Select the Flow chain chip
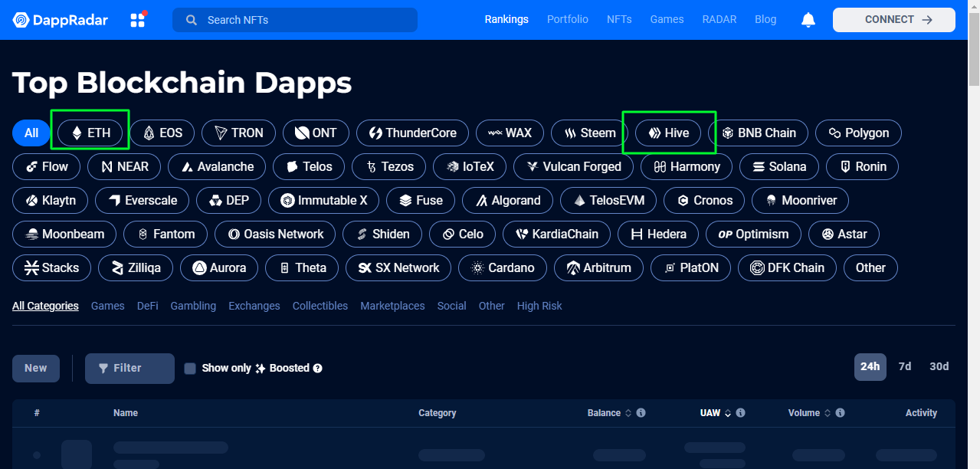The width and height of the screenshot is (980, 469). (x=46, y=166)
